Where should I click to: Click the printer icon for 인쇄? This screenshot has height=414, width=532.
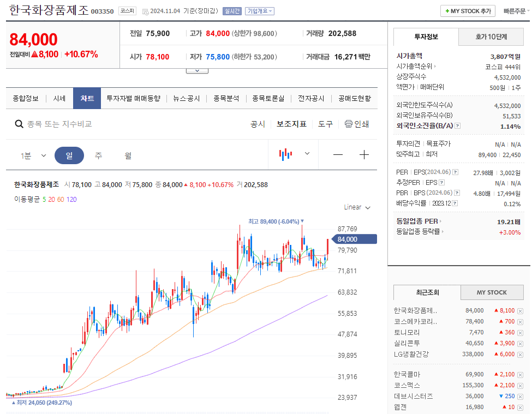349,124
